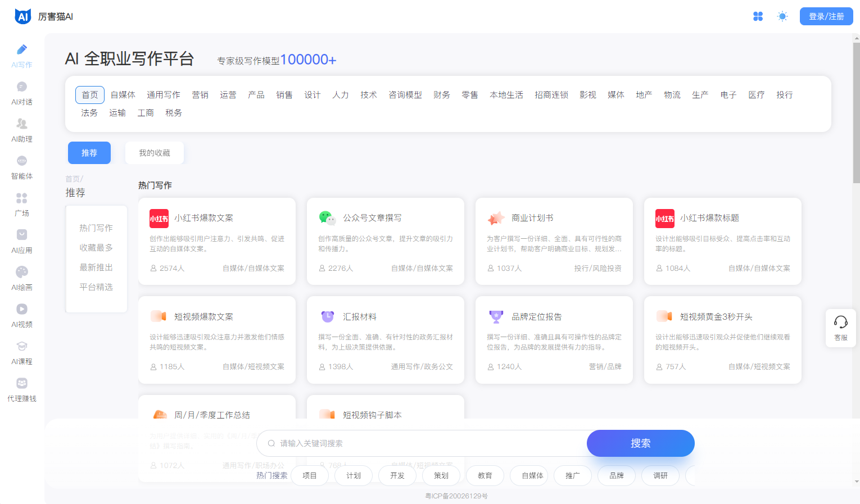The image size is (860, 504).
Task: Click the 登录/注册 button
Action: click(826, 16)
